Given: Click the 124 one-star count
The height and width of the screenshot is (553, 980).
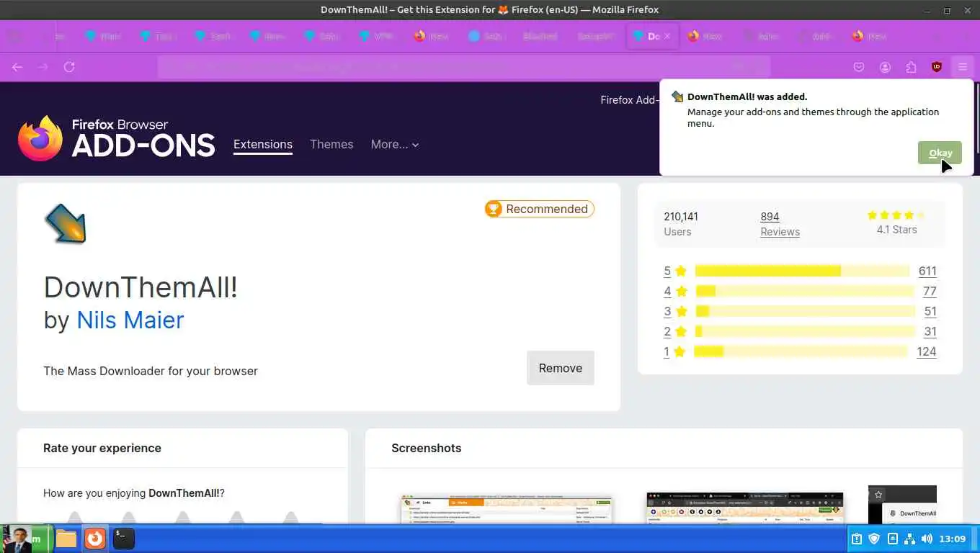Looking at the screenshot, I should 927,352.
